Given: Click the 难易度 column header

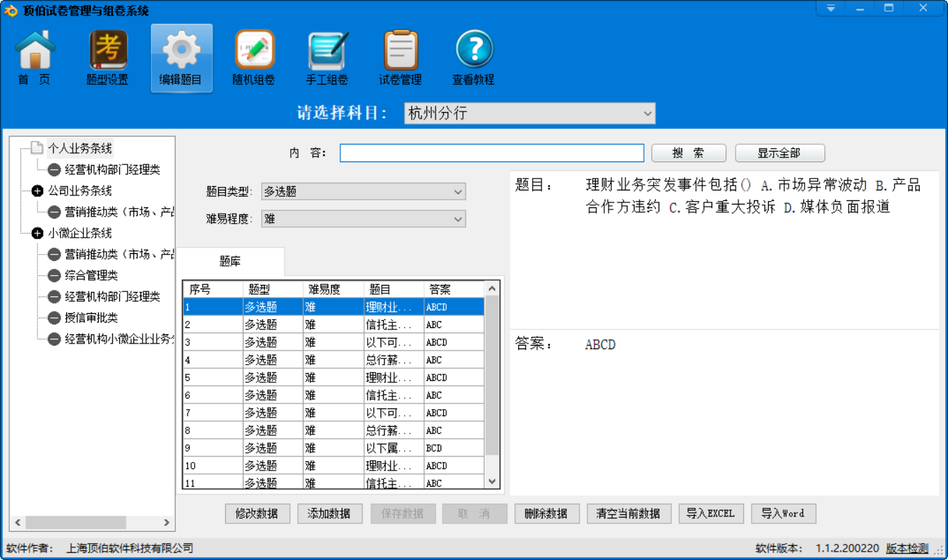Looking at the screenshot, I should tap(333, 289).
